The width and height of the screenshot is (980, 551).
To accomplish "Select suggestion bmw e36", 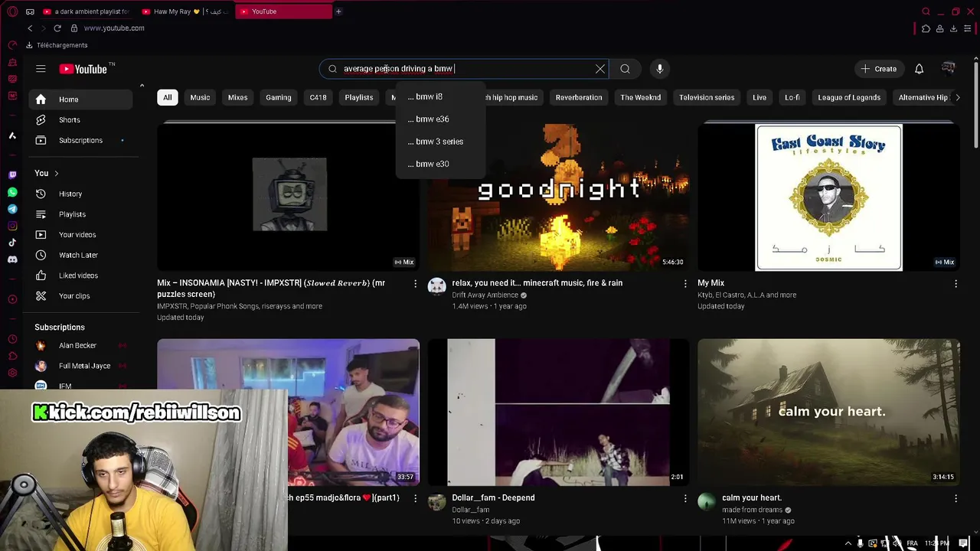I will (x=440, y=119).
